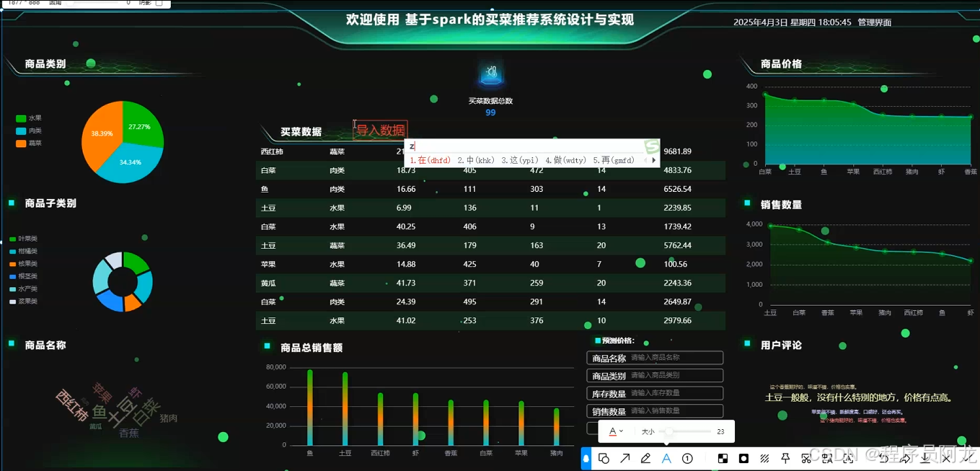980x471 pixels.
Task: Toggle the 阴影 shadow checkbox
Action: [x=159, y=4]
